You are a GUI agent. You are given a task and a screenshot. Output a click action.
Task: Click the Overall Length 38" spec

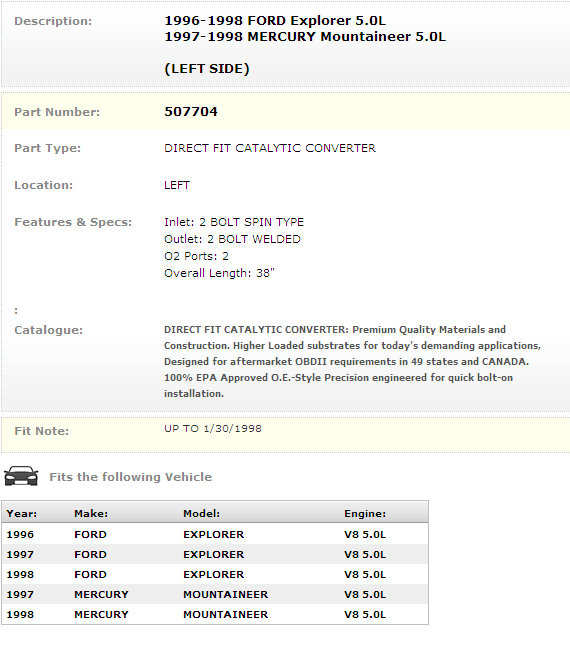tap(219, 273)
